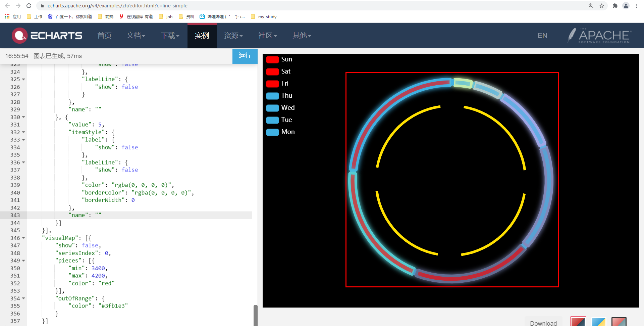Switch language with the EN link

pos(542,36)
